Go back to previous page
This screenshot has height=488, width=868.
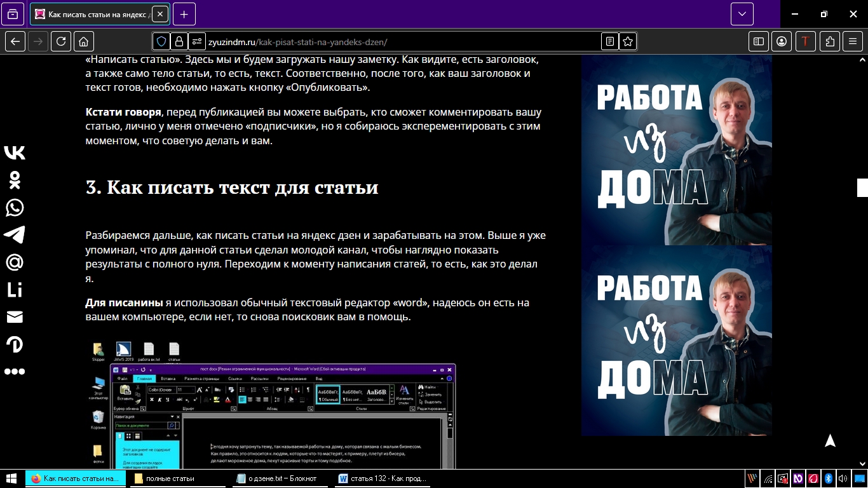[x=15, y=41]
